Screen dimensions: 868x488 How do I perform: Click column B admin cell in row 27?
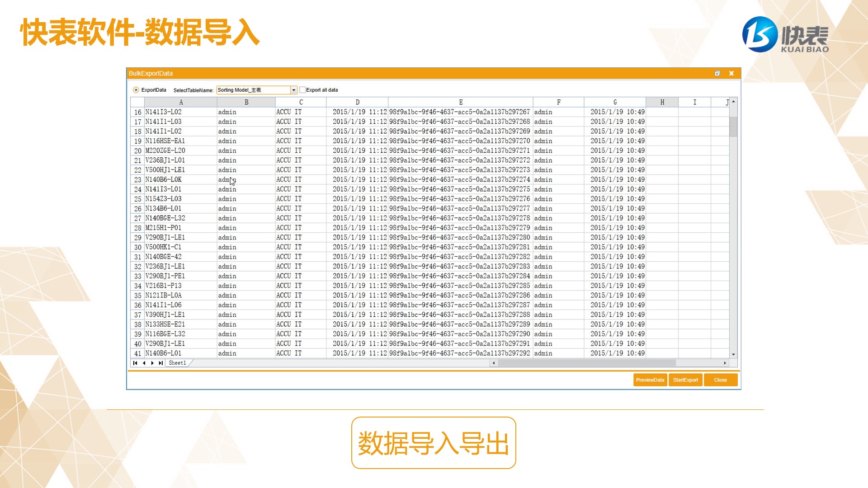coord(246,218)
